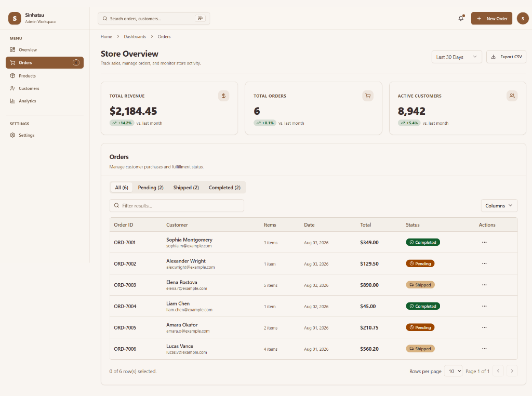Sort by the Order ID column header
Image resolution: width=532 pixels, height=396 pixels.
point(124,225)
